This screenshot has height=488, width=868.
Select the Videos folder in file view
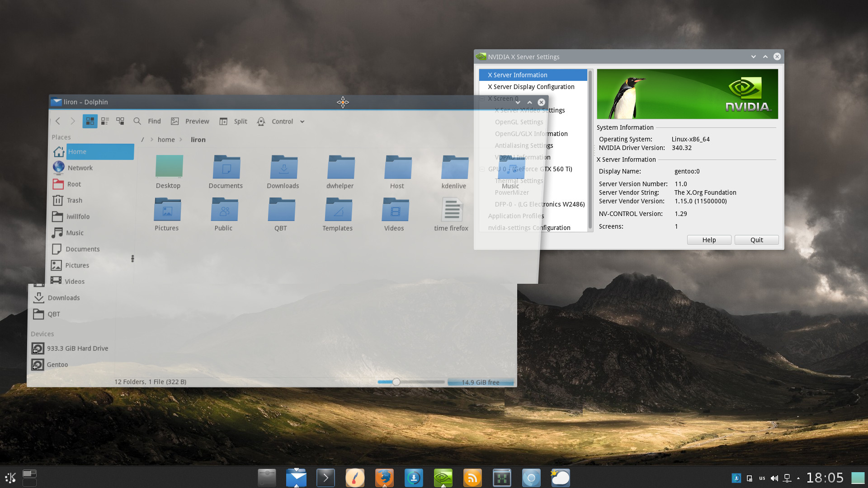395,214
